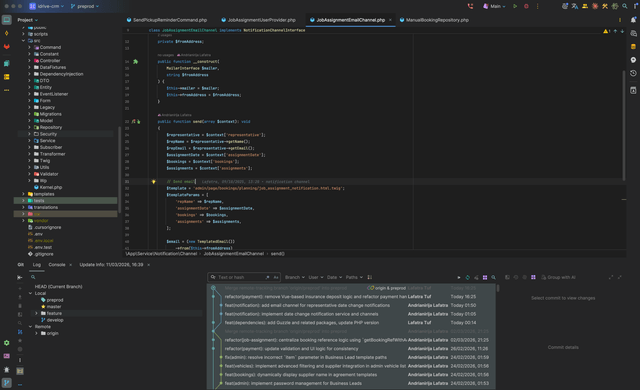Hide Git branches panel collapse icon
Viewport: 640px width, 390px height.
(20, 277)
